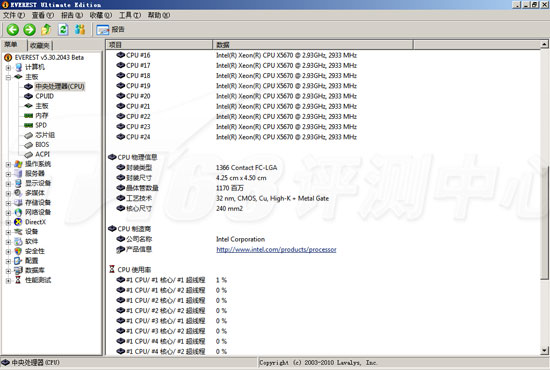The image size is (550, 370).
Task: Click the Refresh toolbar icon
Action: [x=63, y=29]
